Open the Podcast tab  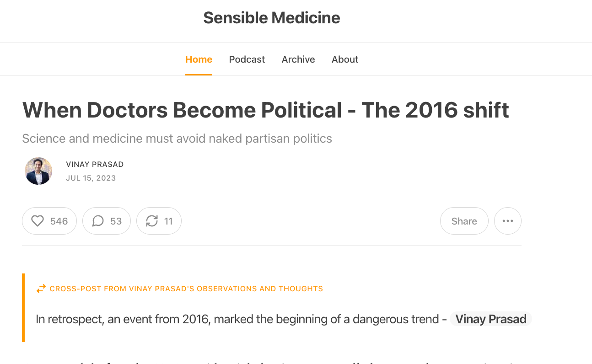click(x=247, y=59)
